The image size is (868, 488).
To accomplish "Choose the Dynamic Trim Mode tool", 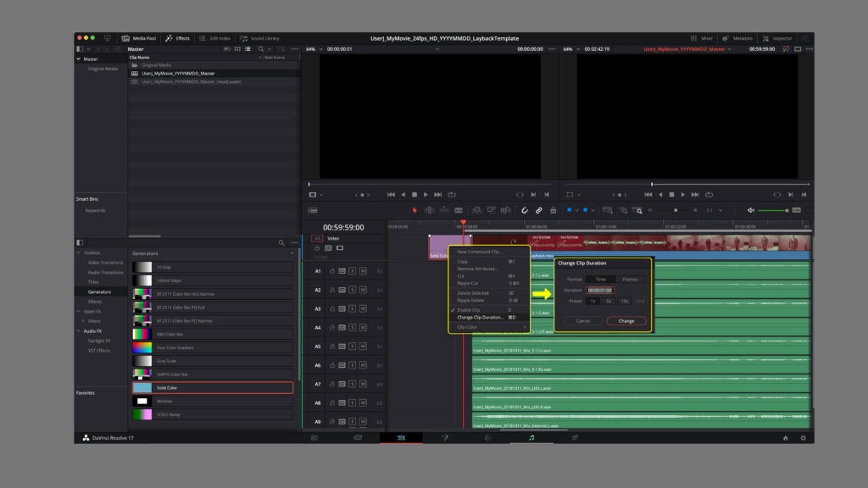I will point(444,210).
